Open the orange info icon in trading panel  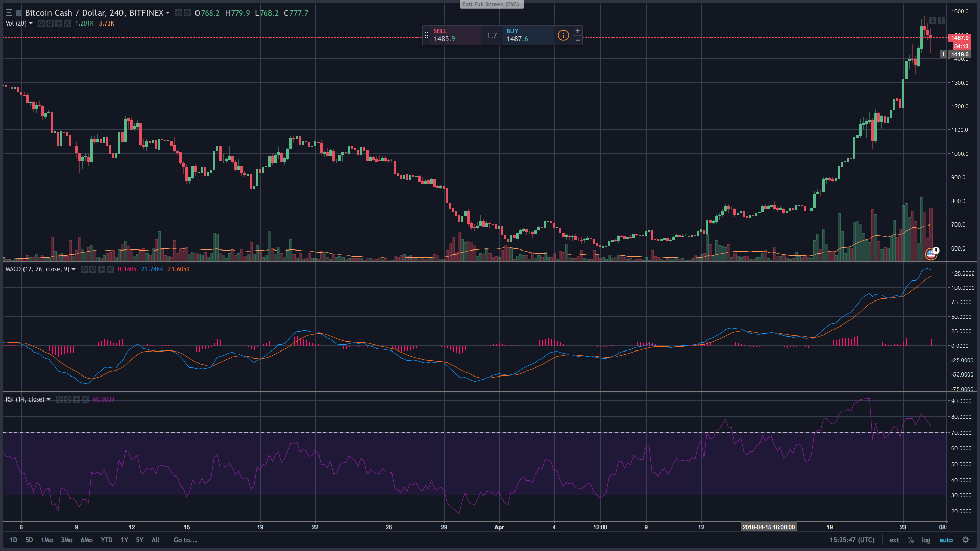(x=563, y=35)
